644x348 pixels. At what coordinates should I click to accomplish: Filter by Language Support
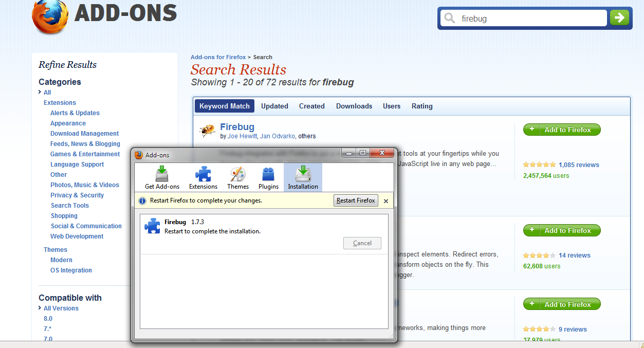point(77,164)
